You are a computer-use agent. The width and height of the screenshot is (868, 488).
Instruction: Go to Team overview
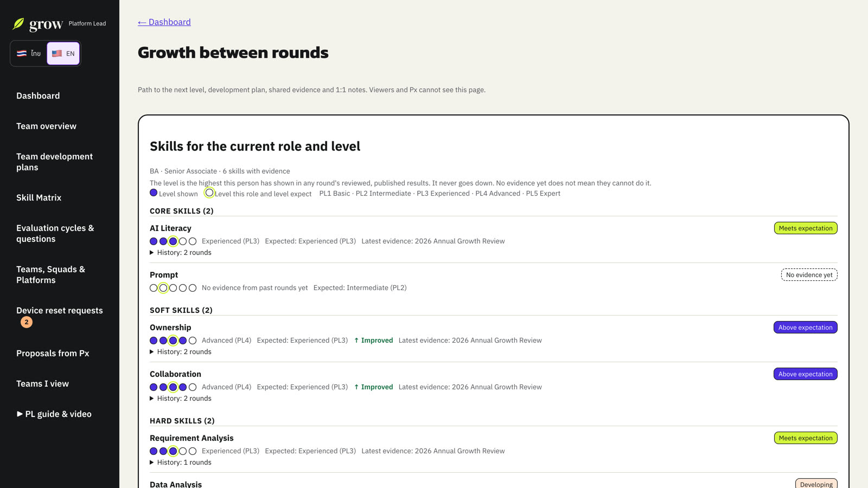coord(46,126)
